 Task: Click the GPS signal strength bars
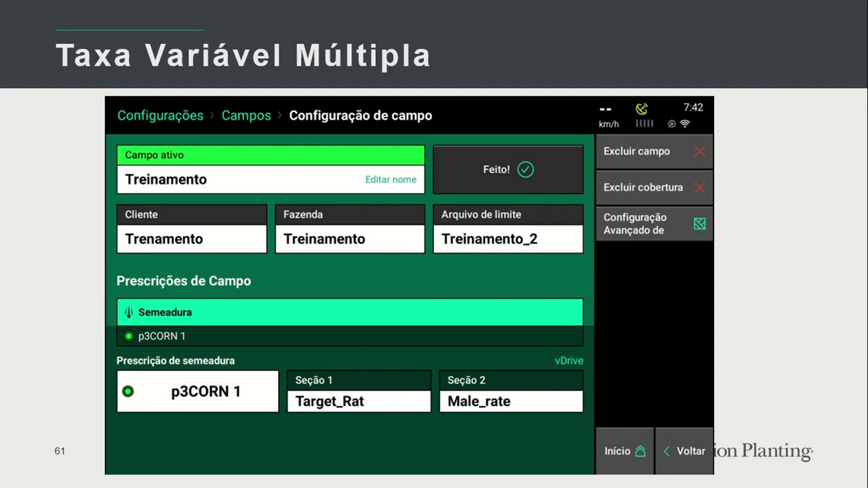click(644, 123)
